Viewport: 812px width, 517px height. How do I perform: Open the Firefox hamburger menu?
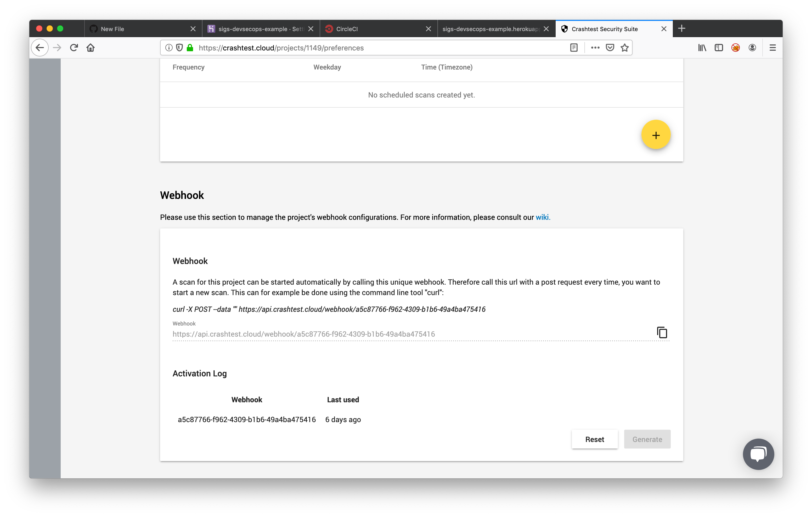[x=772, y=48]
